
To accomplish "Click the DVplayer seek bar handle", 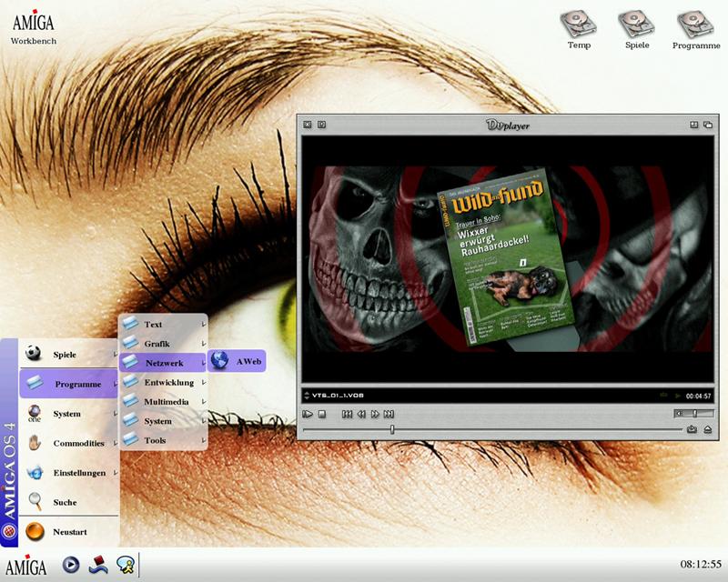I will point(392,430).
